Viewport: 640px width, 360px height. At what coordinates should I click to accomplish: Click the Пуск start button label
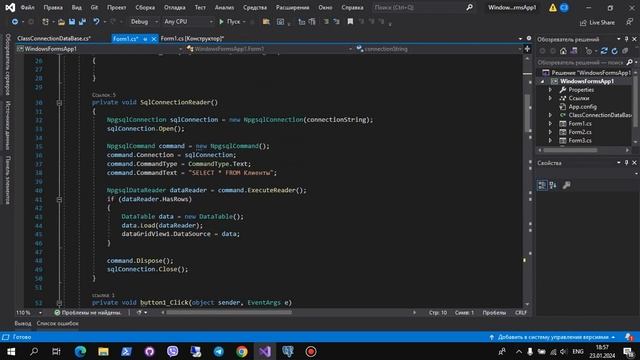tap(233, 22)
